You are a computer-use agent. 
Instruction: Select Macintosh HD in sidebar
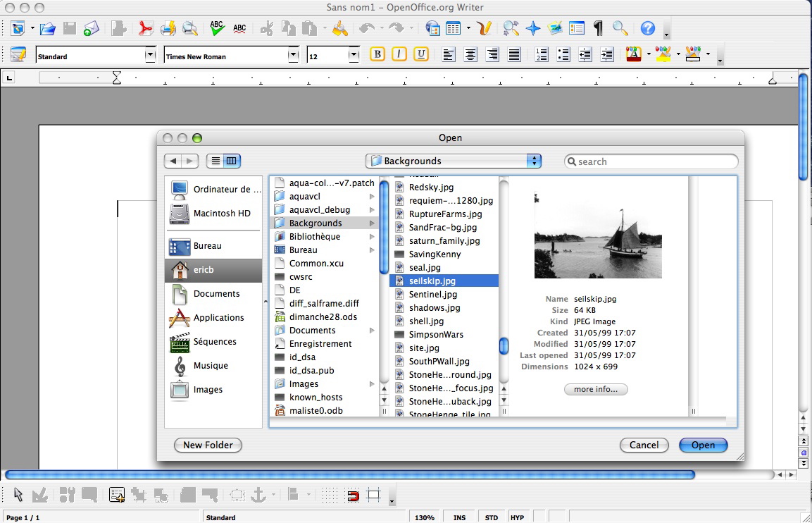click(213, 214)
